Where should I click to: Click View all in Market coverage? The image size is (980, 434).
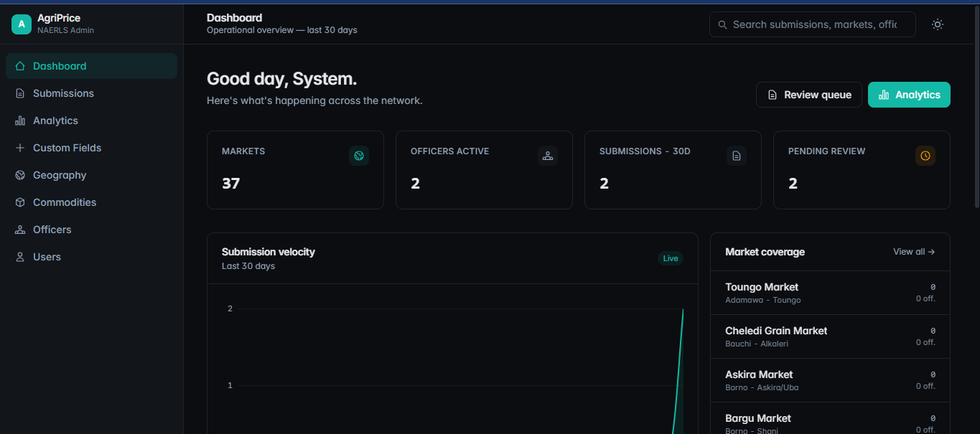914,252
